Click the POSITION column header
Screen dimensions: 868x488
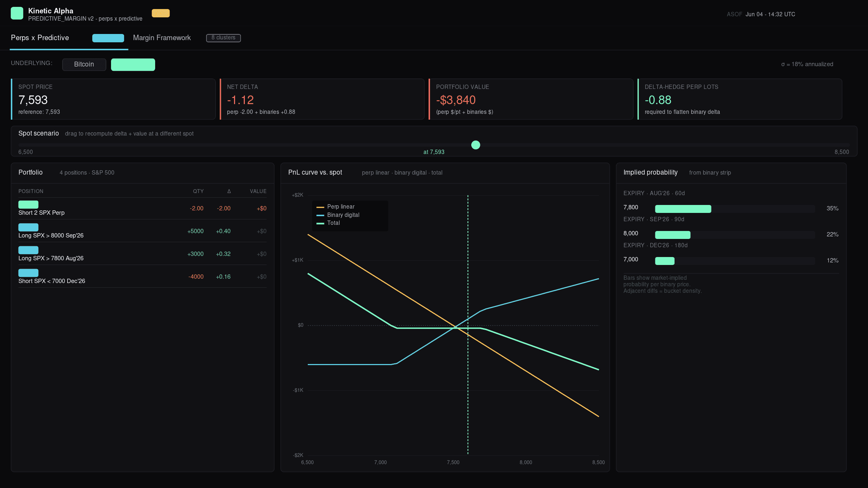point(31,191)
